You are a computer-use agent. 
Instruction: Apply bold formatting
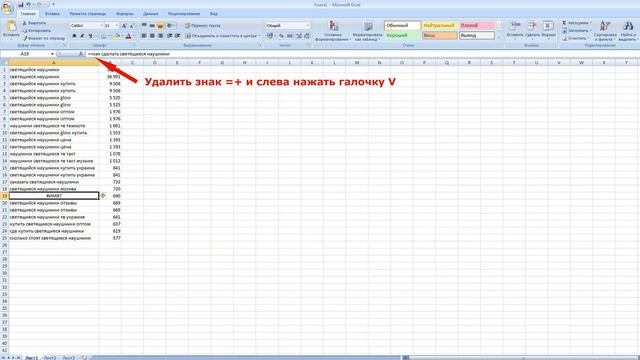pyautogui.click(x=74, y=36)
